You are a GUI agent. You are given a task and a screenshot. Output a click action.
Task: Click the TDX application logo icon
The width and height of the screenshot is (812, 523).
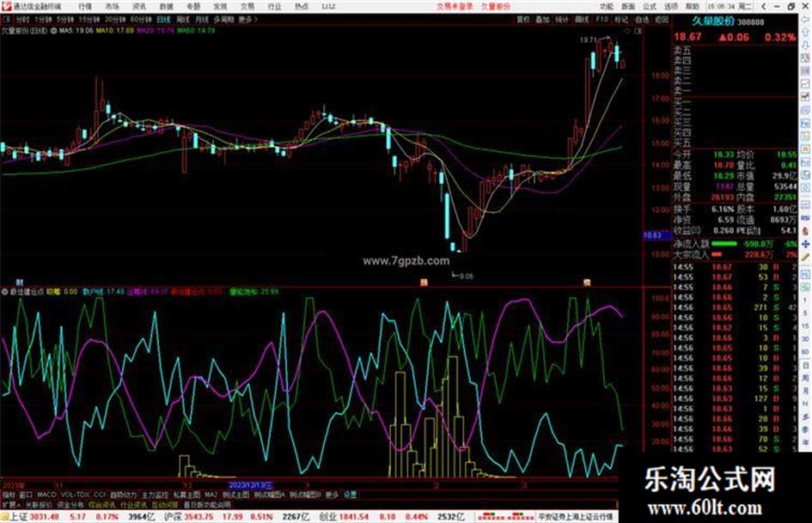[x=6, y=6]
